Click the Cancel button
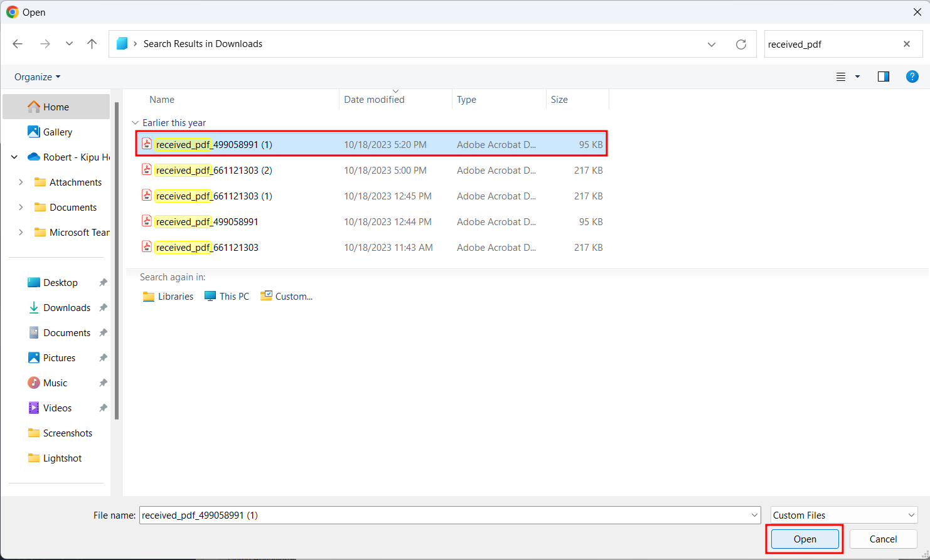 (x=883, y=539)
